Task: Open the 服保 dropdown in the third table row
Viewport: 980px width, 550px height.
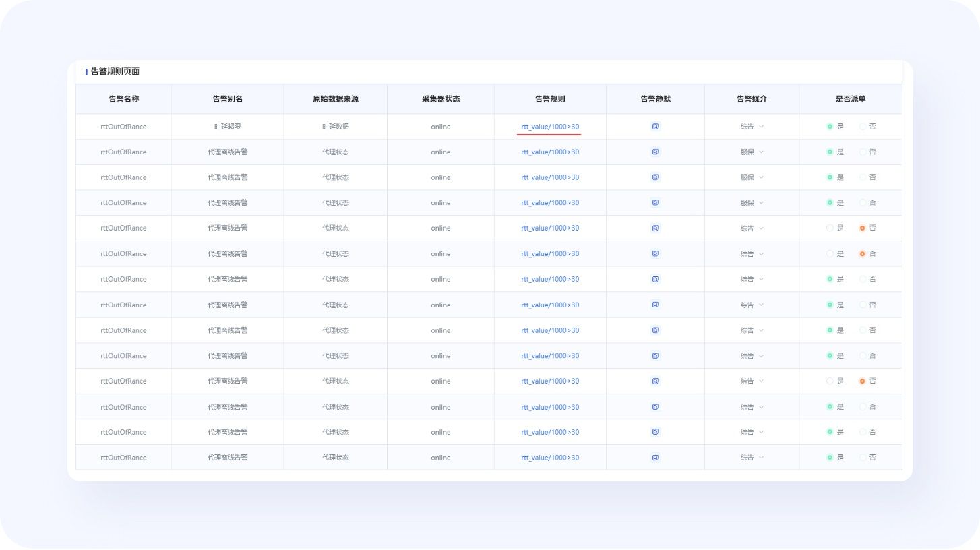Action: point(752,177)
